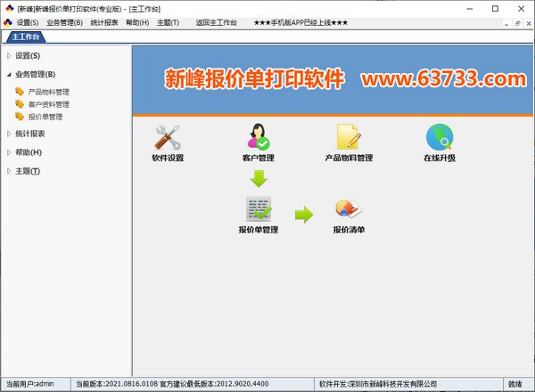
Task: Open 报价清单 chart icon
Action: [x=349, y=208]
